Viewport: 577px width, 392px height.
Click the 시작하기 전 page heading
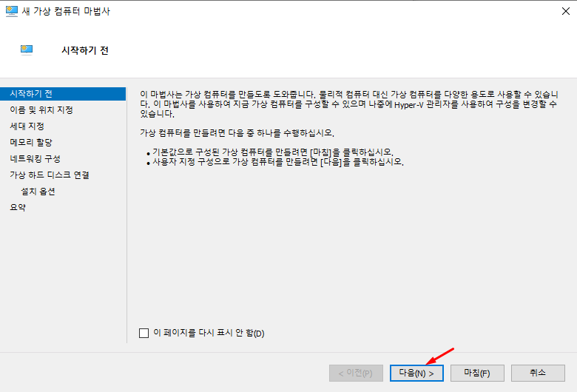(x=85, y=50)
